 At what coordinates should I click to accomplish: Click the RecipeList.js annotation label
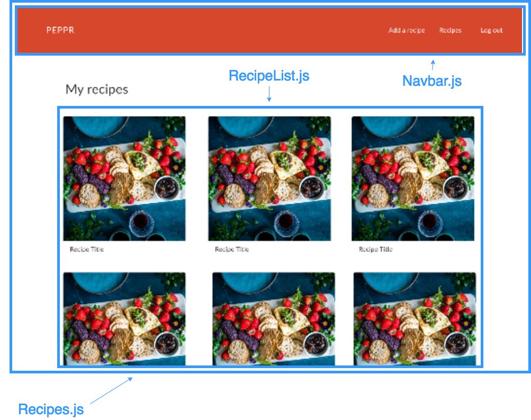pos(269,76)
